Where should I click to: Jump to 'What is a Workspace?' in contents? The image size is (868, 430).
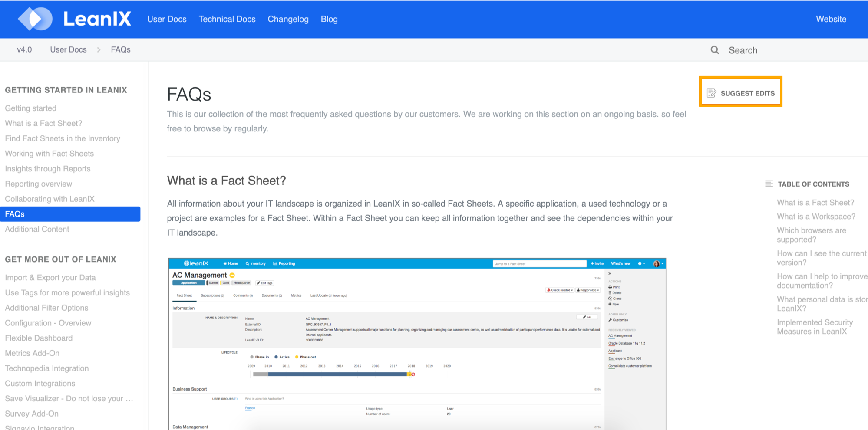point(816,217)
